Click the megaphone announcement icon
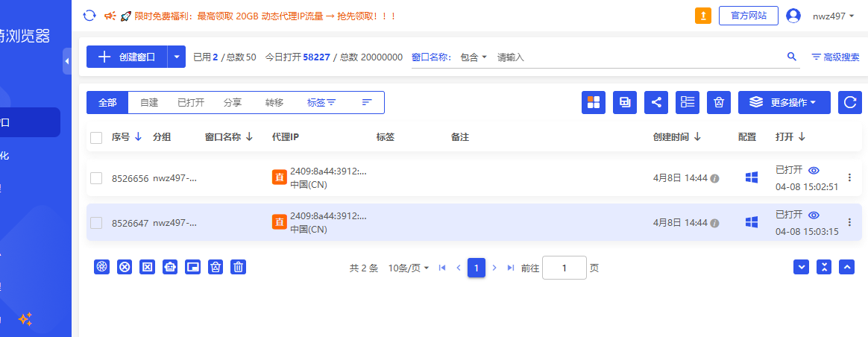This screenshot has height=337, width=868. pyautogui.click(x=110, y=16)
